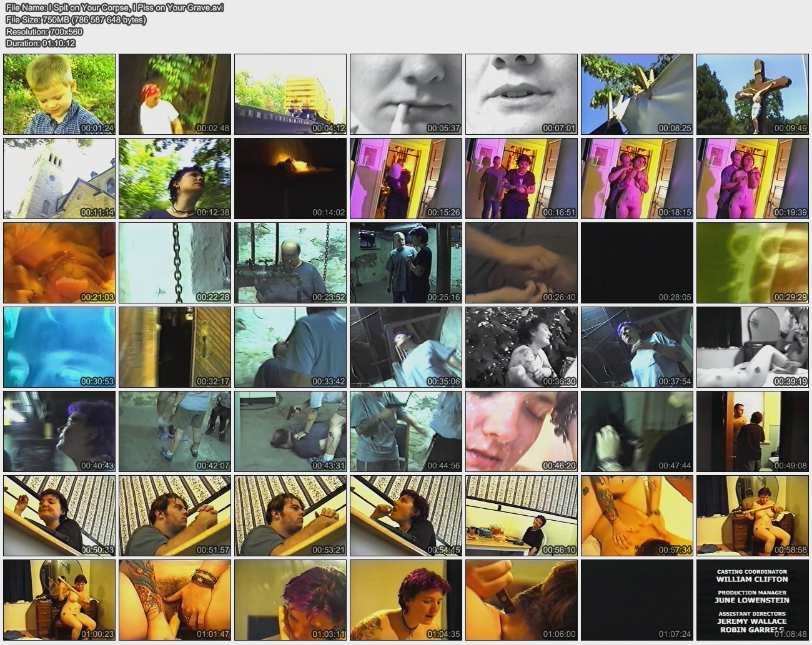This screenshot has height=645, width=812.
Task: Select the train bridge thumbnail at 00:04:12
Action: click(x=290, y=94)
